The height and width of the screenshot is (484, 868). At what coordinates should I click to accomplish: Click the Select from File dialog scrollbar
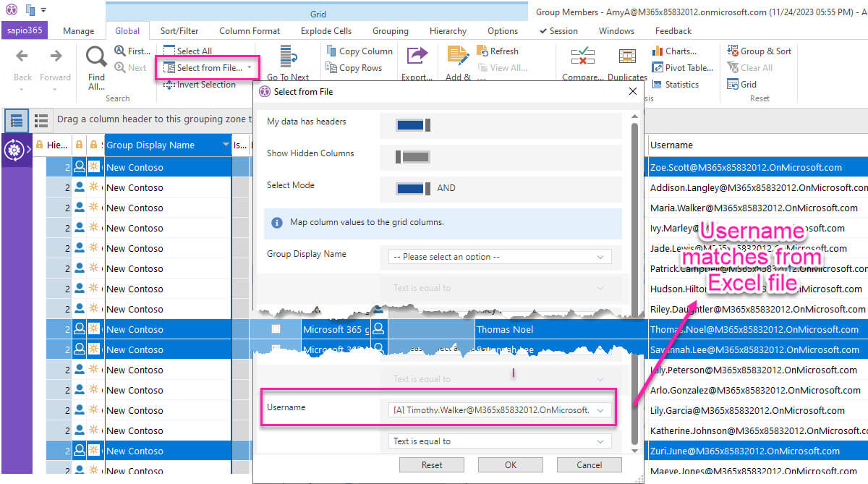(x=635, y=284)
